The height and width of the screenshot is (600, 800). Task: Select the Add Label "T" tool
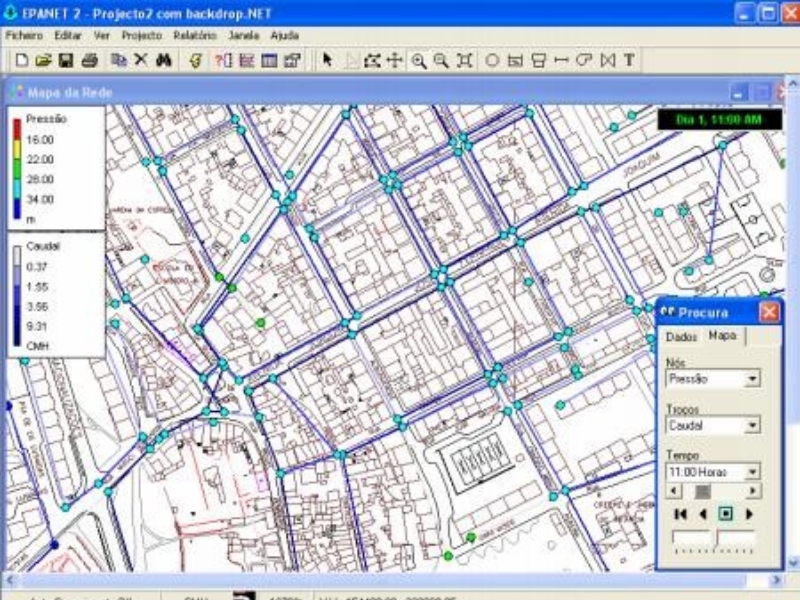coord(629,60)
